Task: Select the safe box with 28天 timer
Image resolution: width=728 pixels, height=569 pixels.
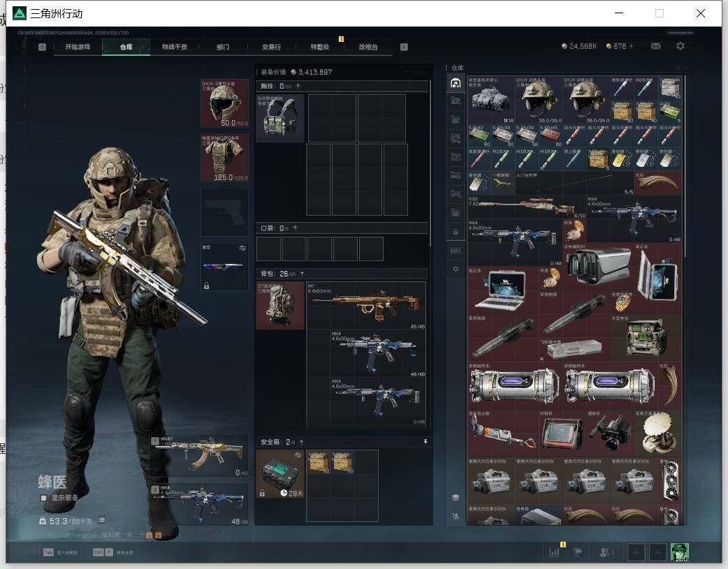Action: pyautogui.click(x=280, y=474)
